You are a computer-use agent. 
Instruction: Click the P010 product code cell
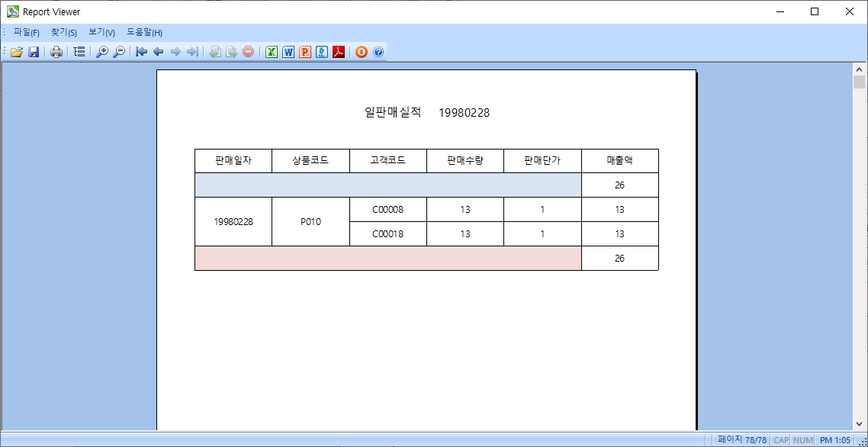[x=310, y=221]
